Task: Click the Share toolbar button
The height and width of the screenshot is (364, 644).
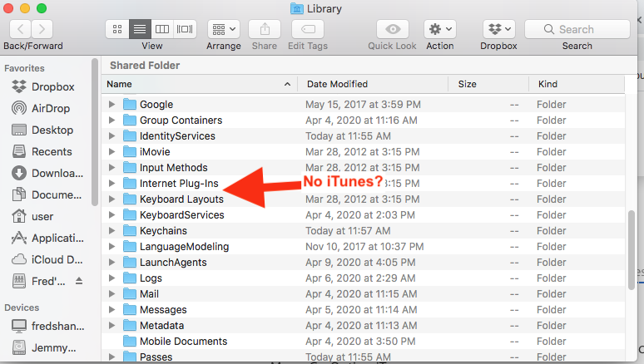Action: tap(265, 29)
